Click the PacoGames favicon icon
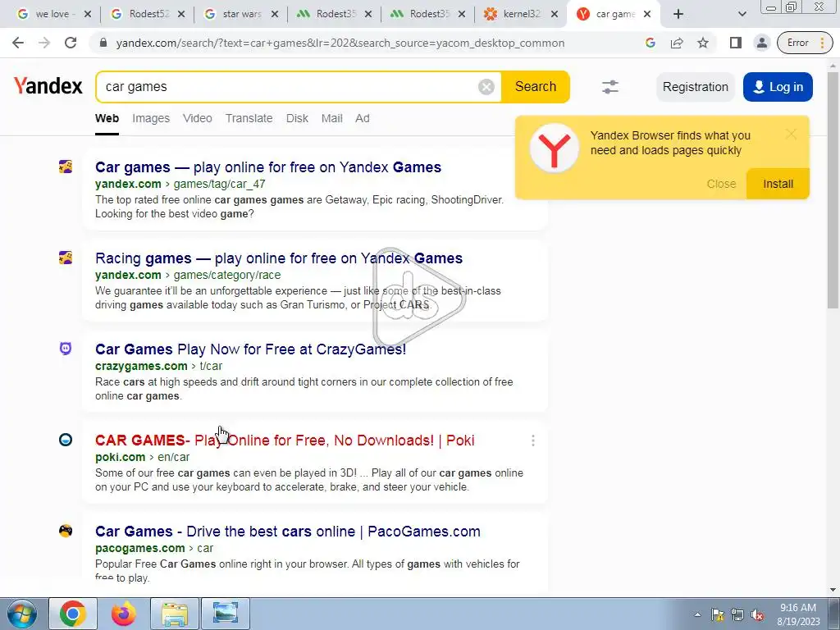This screenshot has width=840, height=630. coord(66,531)
